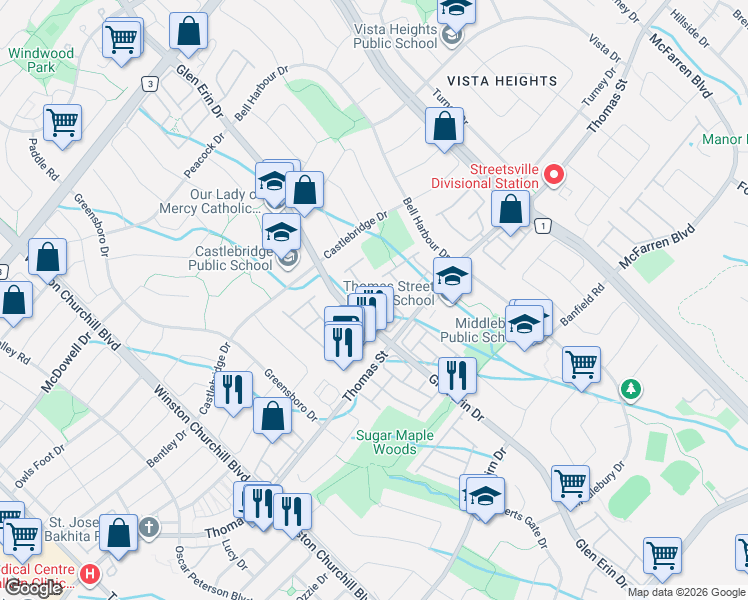Viewport: 748px width, 600px height.
Task: Click the hospital H marker at Medical Centre
Action: point(90,573)
